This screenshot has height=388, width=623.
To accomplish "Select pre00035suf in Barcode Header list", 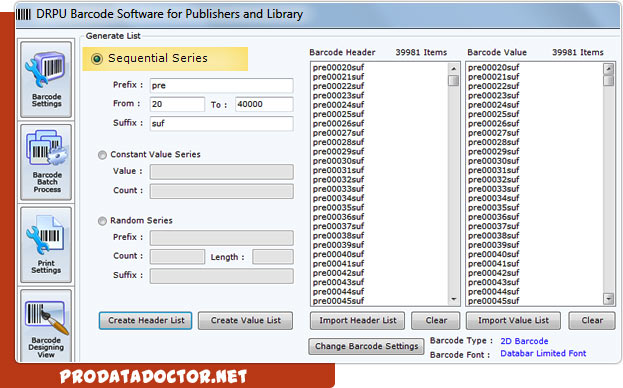I will (x=338, y=207).
